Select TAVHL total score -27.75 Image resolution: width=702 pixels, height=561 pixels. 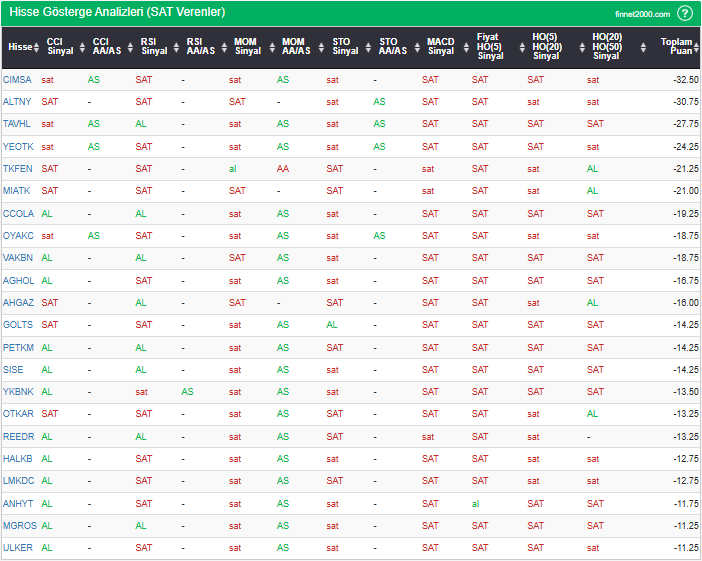click(686, 124)
